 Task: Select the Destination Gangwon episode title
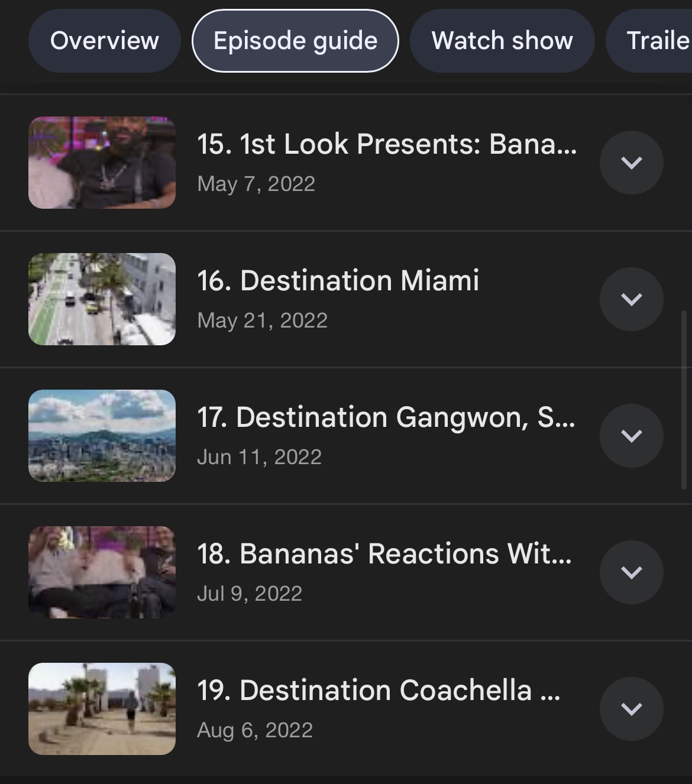[386, 417]
